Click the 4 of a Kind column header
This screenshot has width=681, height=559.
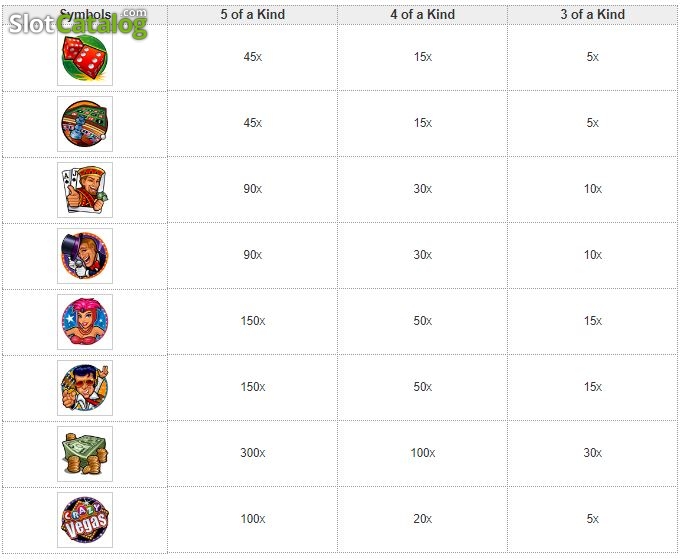[423, 14]
